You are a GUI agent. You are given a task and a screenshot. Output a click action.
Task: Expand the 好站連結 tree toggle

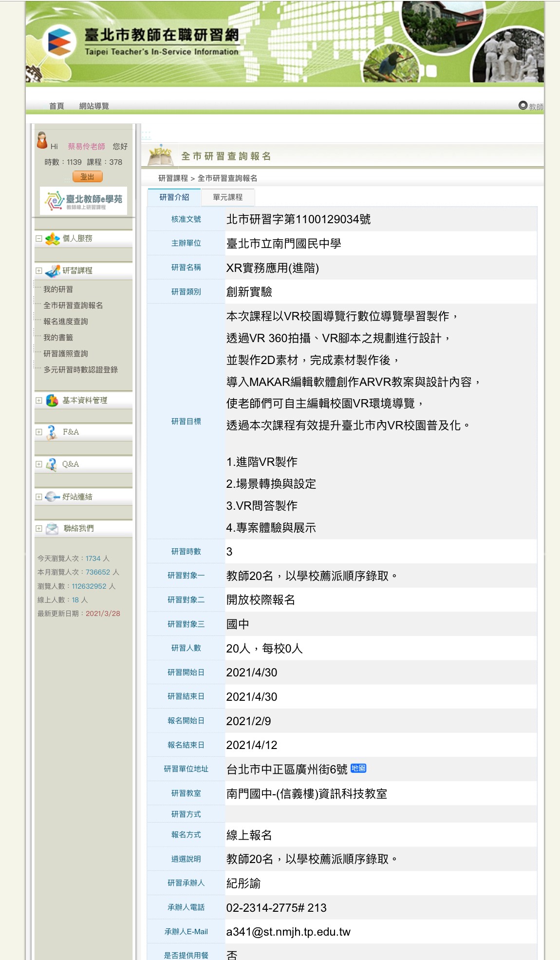pyautogui.click(x=39, y=497)
